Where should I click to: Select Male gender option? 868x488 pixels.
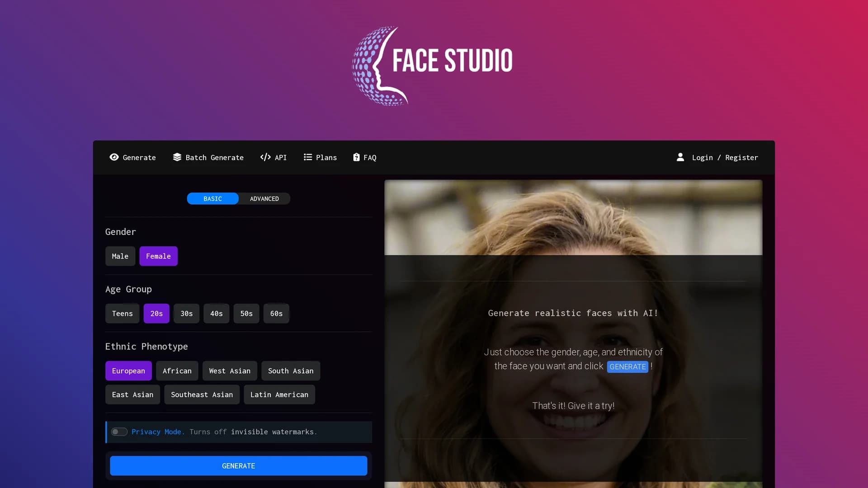click(120, 256)
